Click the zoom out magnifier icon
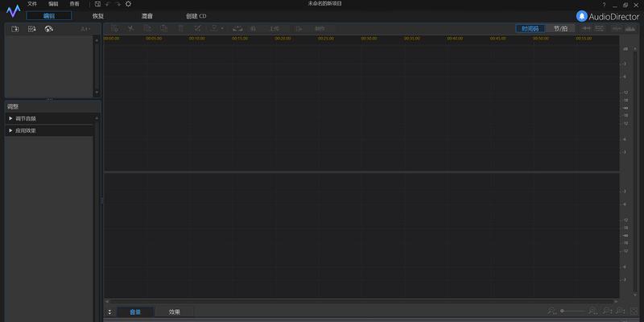 coord(552,311)
